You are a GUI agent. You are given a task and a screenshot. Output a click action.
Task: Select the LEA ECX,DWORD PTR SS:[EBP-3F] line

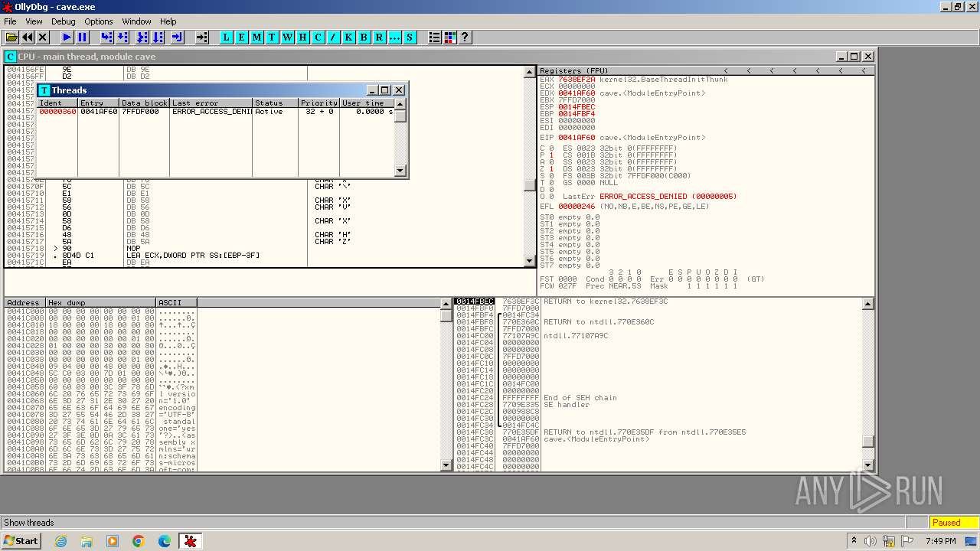coord(193,256)
